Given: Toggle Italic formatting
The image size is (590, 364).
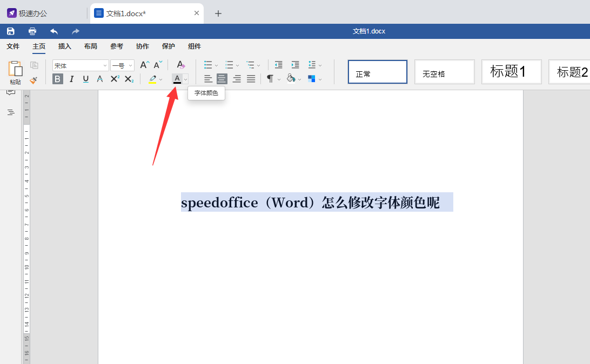Looking at the screenshot, I should (x=71, y=79).
